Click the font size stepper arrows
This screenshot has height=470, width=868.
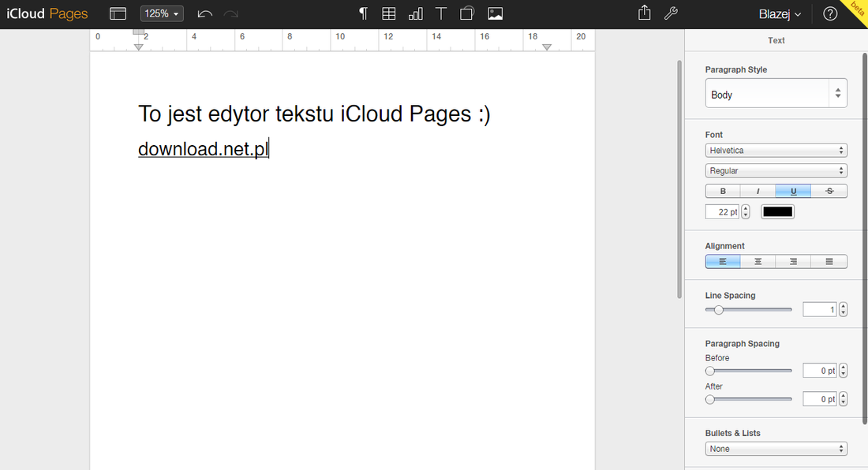746,212
